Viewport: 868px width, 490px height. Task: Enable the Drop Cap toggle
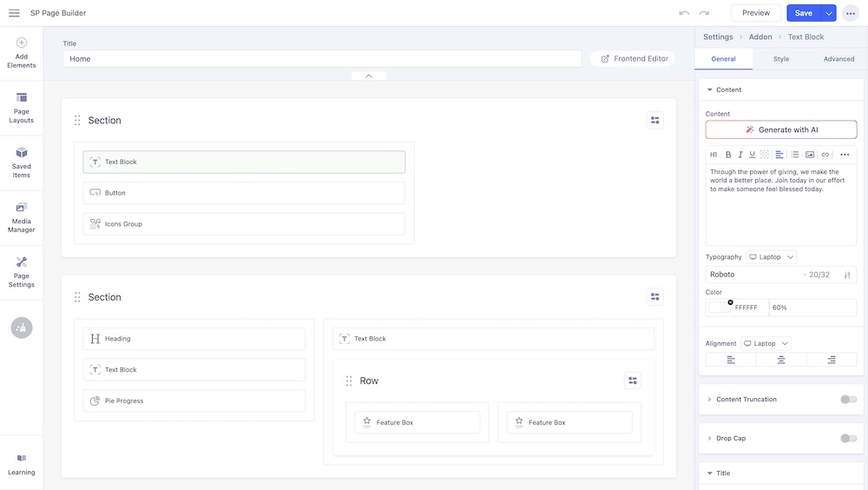tap(849, 438)
